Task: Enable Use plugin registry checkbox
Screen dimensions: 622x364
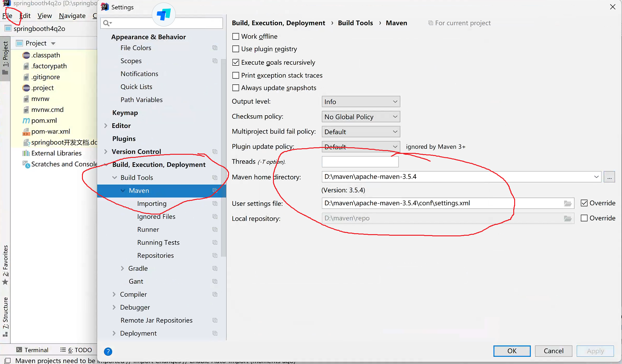Action: tap(236, 49)
